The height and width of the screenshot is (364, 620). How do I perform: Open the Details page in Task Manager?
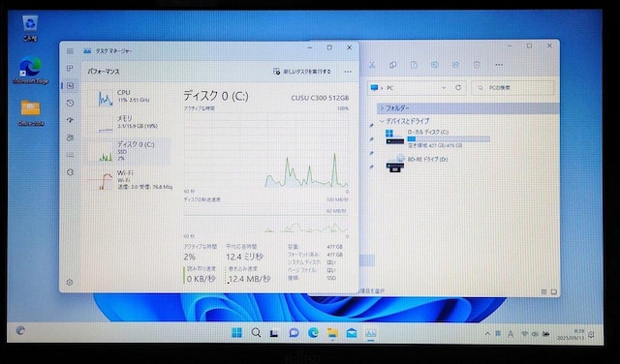(70, 155)
